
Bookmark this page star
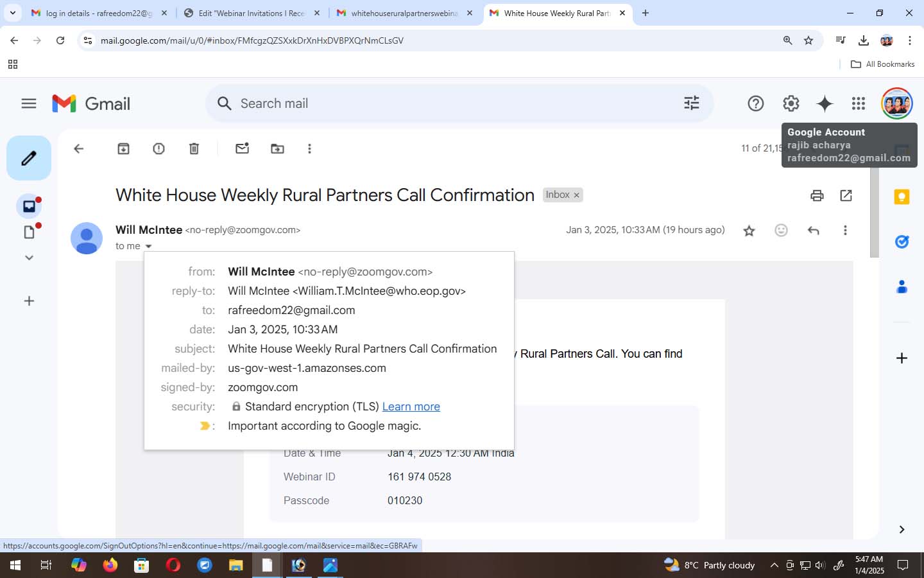click(809, 40)
